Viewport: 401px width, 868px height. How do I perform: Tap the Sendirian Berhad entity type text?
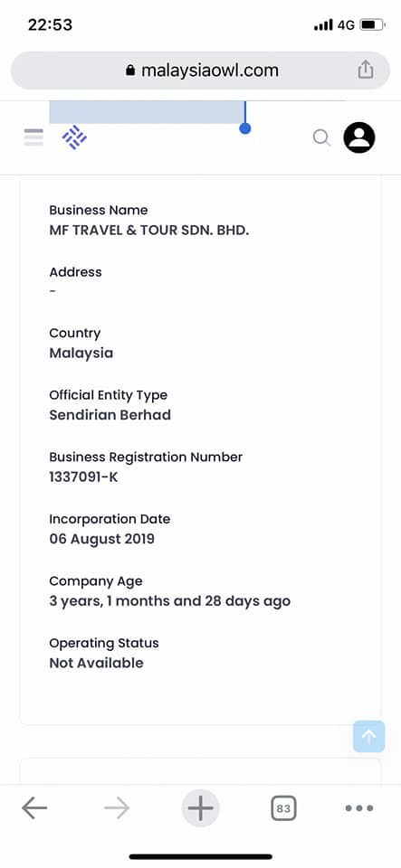110,415
